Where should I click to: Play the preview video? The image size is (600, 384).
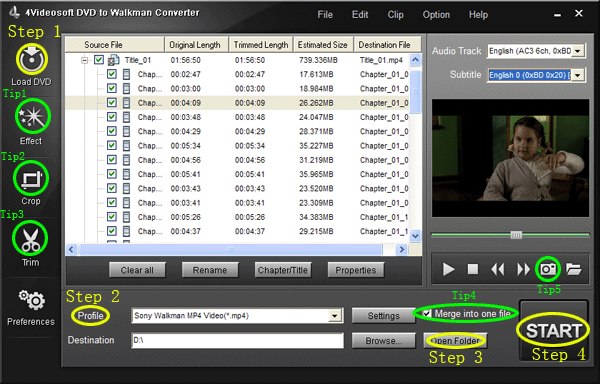click(x=448, y=269)
